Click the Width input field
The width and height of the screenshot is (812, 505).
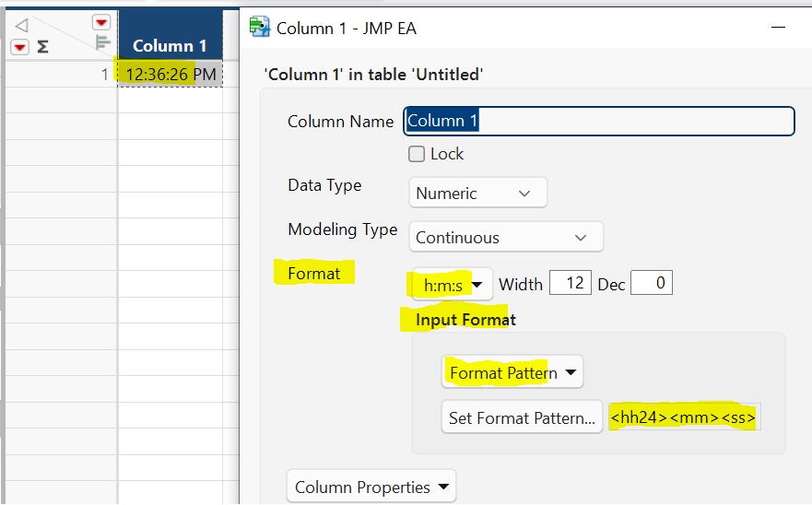pos(570,284)
